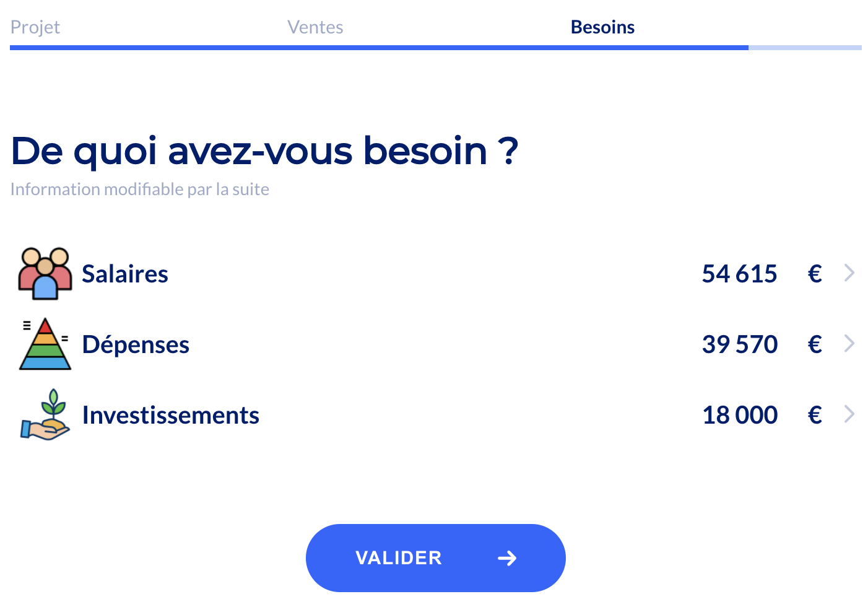Click the Salaires people group icon
The width and height of the screenshot is (868, 607).
point(45,274)
